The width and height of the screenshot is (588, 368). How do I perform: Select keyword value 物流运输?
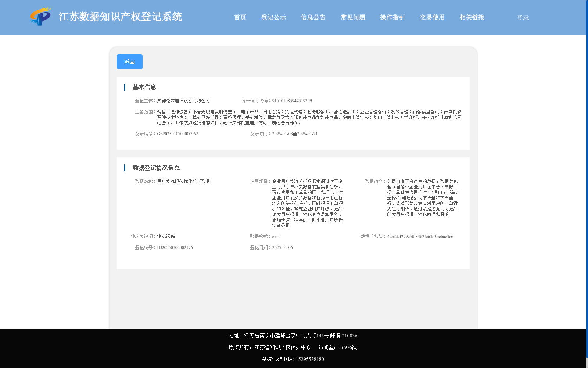pos(166,237)
